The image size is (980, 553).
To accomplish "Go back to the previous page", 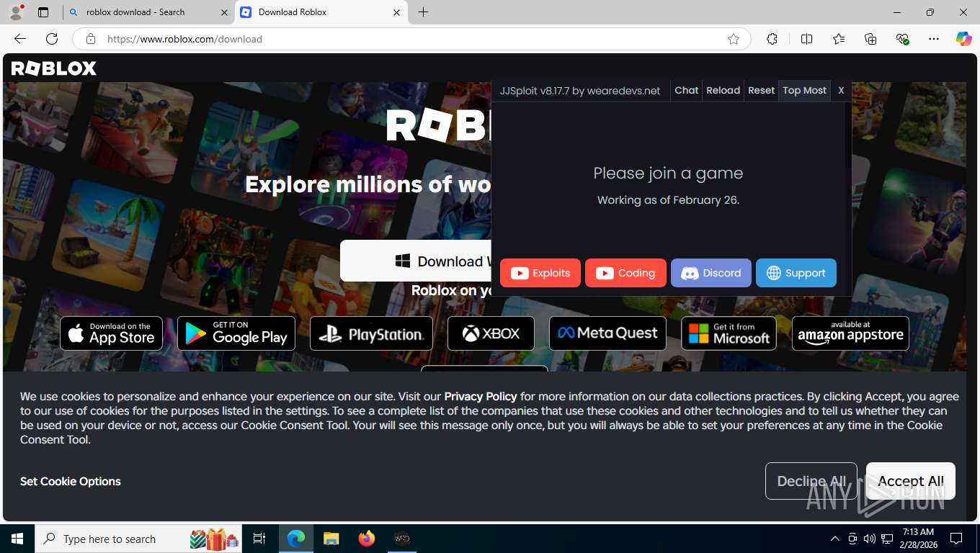I will pos(20,39).
